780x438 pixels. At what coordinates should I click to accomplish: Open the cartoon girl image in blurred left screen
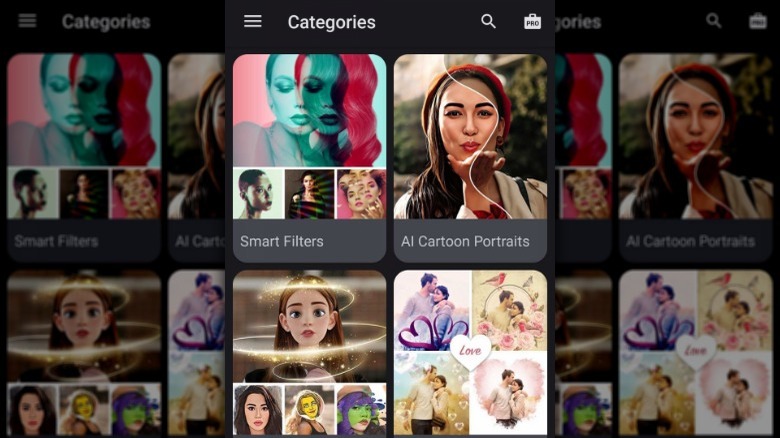84,326
